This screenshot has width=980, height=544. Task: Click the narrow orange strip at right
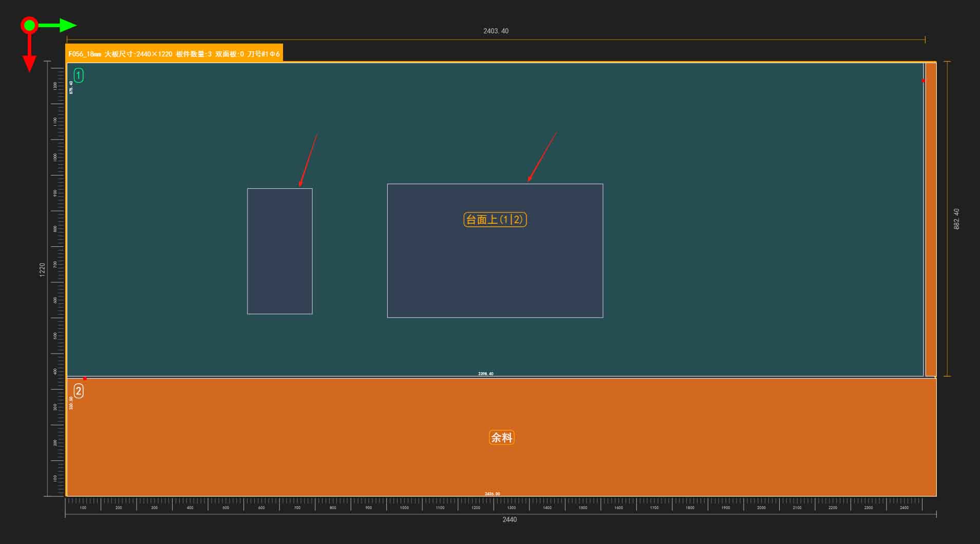(931, 219)
